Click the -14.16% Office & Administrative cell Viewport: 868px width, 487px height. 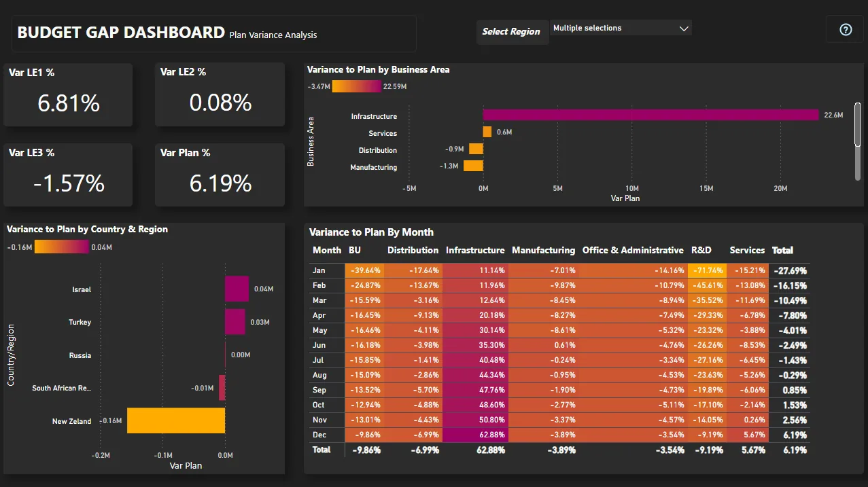coord(633,270)
